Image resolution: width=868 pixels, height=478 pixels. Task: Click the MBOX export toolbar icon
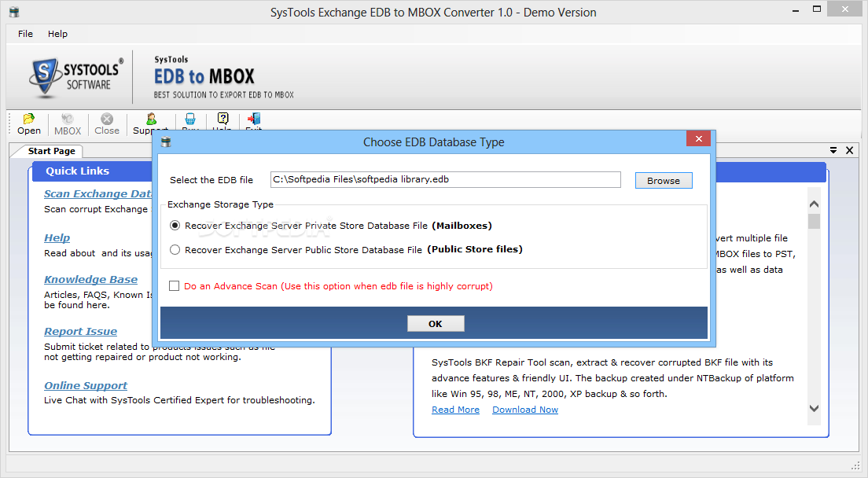[68, 124]
